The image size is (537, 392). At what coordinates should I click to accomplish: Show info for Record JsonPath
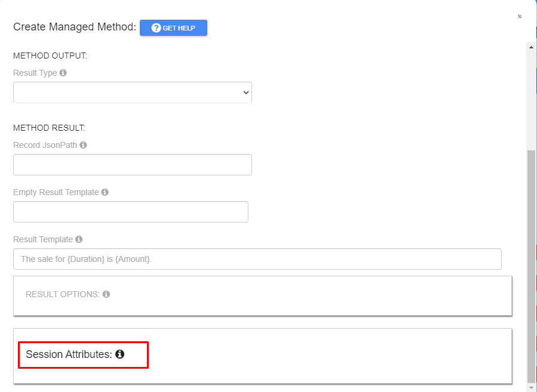(x=83, y=145)
